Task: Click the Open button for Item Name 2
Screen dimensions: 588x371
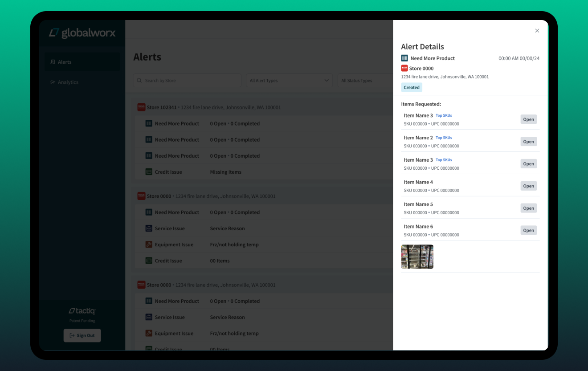Action: 528,142
